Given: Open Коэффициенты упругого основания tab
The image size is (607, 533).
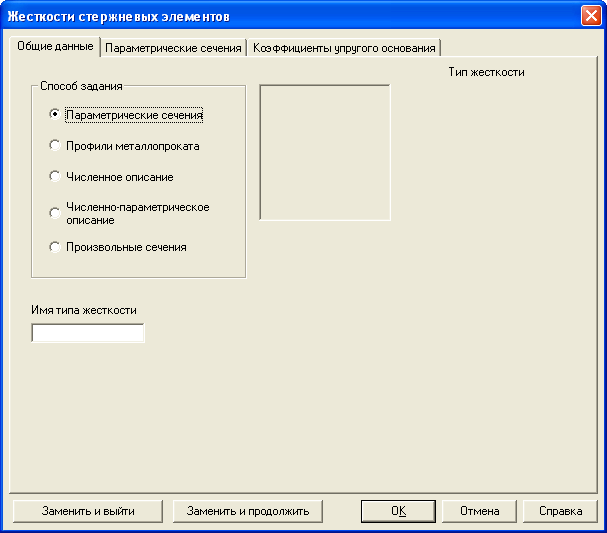Looking at the screenshot, I should tap(344, 48).
